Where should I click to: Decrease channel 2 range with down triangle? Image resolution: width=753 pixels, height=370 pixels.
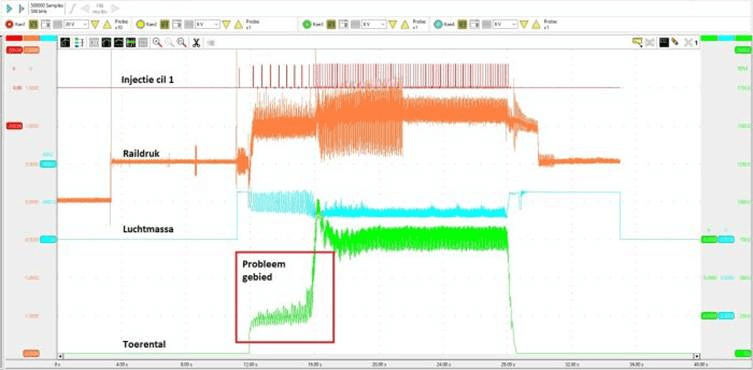[x=226, y=24]
